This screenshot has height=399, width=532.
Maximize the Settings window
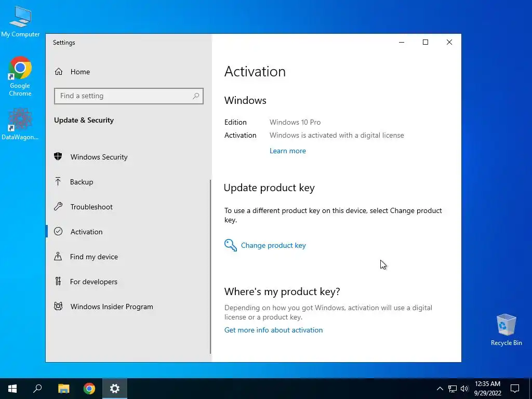click(x=425, y=42)
